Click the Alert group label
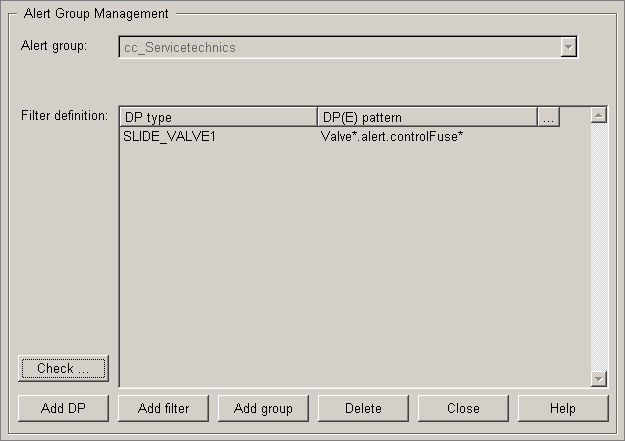 pos(54,46)
